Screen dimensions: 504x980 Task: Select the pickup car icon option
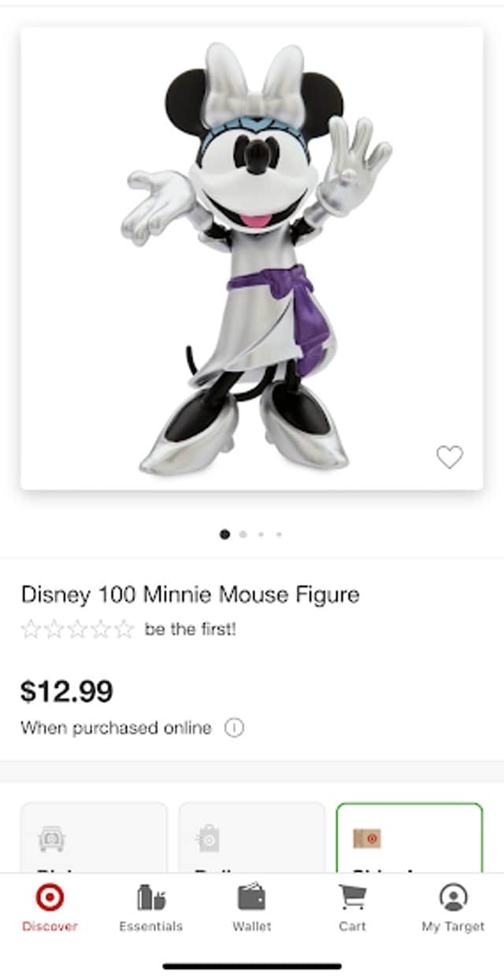coord(52,840)
